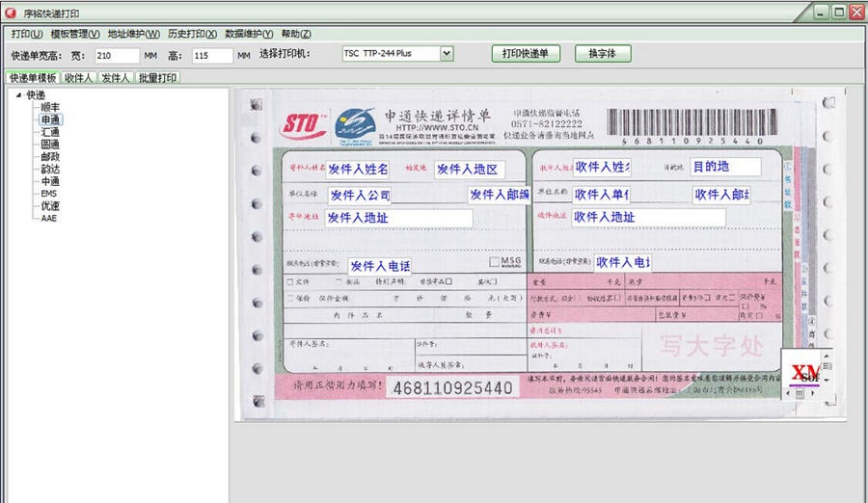Click the 换字体 button
Image resolution: width=868 pixels, height=503 pixels.
click(602, 54)
